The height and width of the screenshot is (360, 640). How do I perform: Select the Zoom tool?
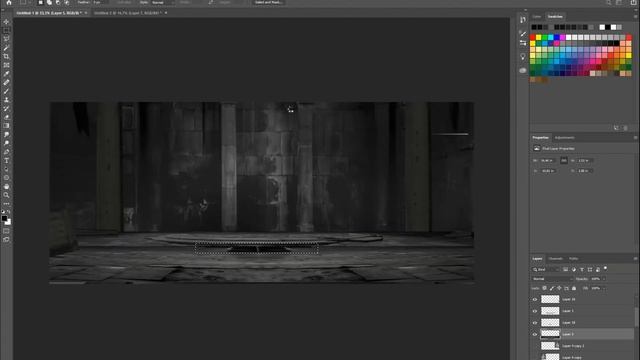(x=6, y=195)
